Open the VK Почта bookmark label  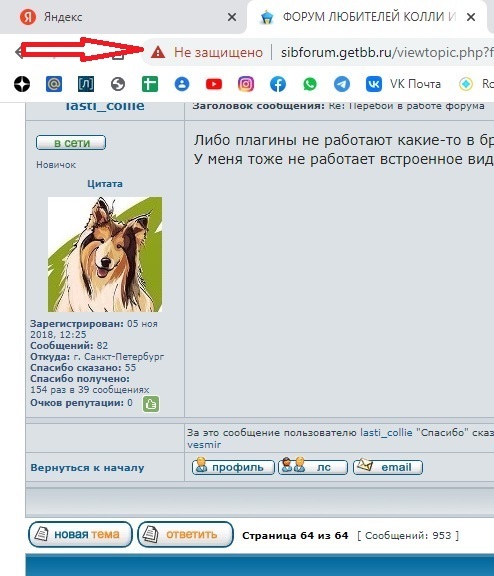[415, 84]
